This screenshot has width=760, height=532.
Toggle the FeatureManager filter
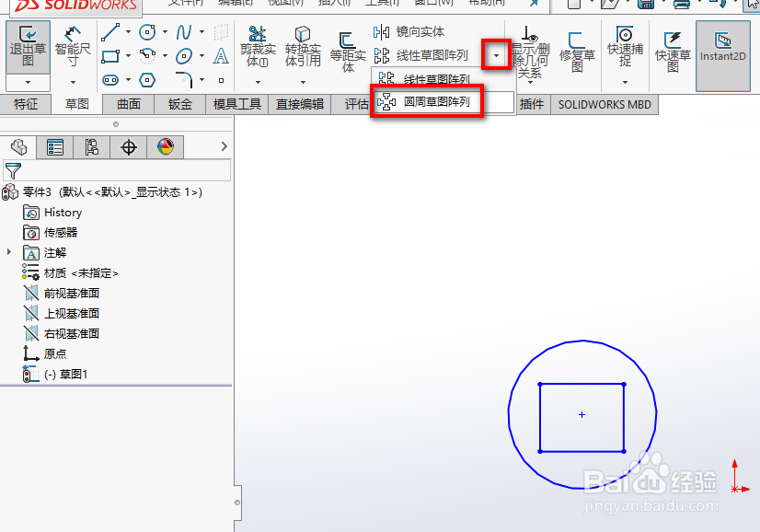[15, 169]
